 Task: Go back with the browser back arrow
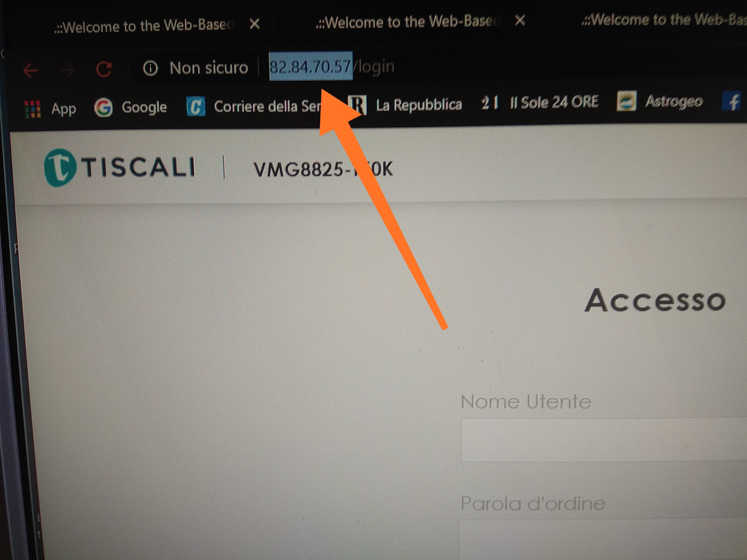pos(30,71)
